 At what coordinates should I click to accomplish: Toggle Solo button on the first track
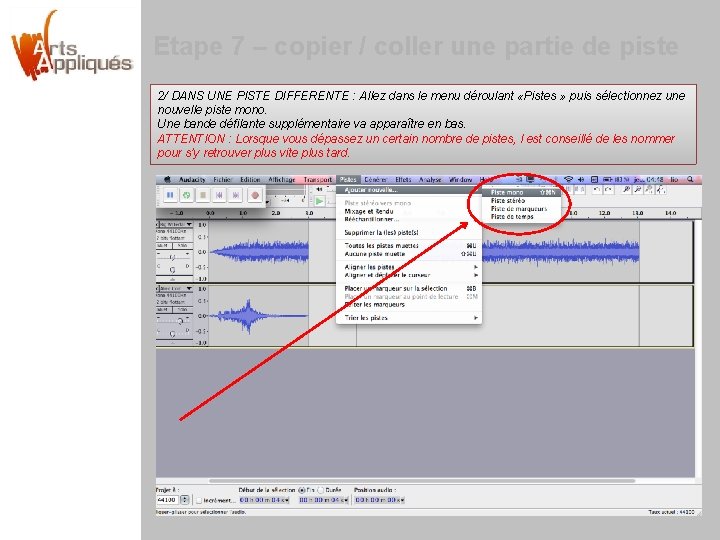pos(182,246)
